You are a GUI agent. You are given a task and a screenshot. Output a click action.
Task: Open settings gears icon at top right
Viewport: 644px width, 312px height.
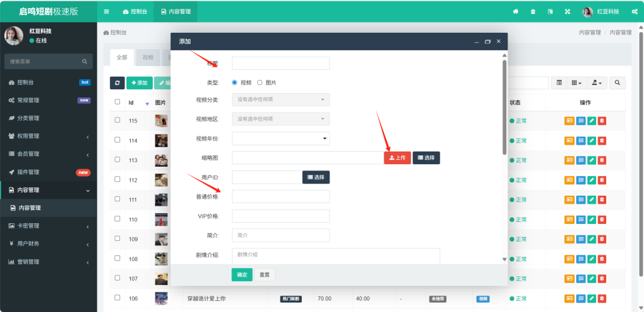pos(633,12)
